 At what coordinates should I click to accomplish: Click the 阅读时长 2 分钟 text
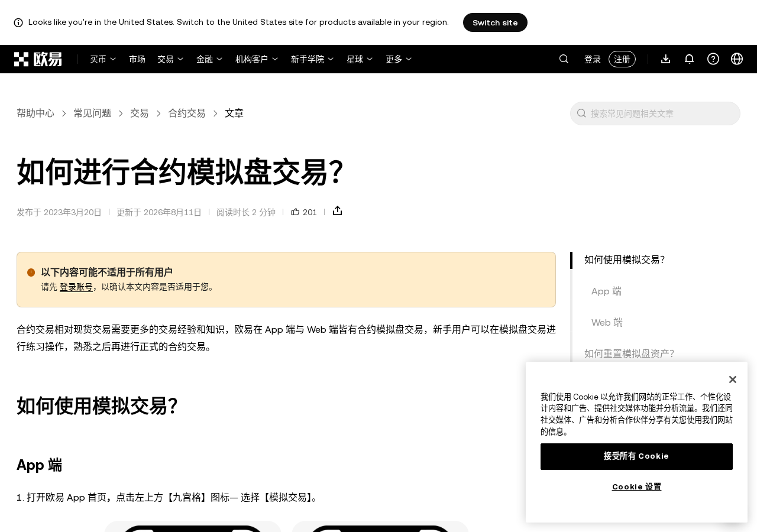246,212
